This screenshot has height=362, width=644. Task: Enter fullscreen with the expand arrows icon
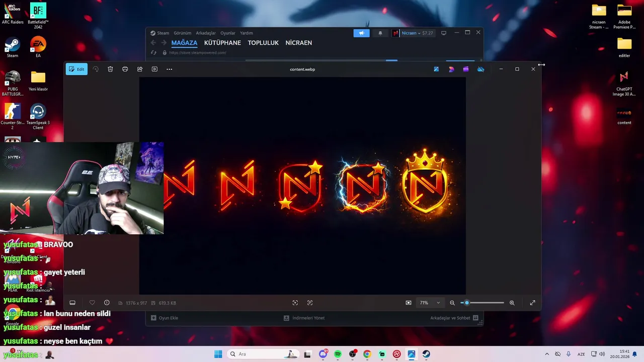[532, 303]
